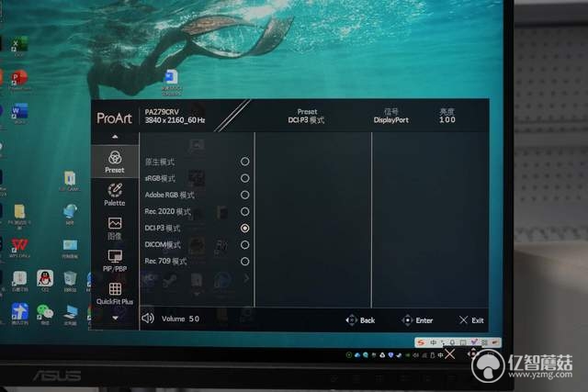This screenshot has width=588, height=392.
Task: Click the Rec. 2020 mode label
Action: [167, 212]
